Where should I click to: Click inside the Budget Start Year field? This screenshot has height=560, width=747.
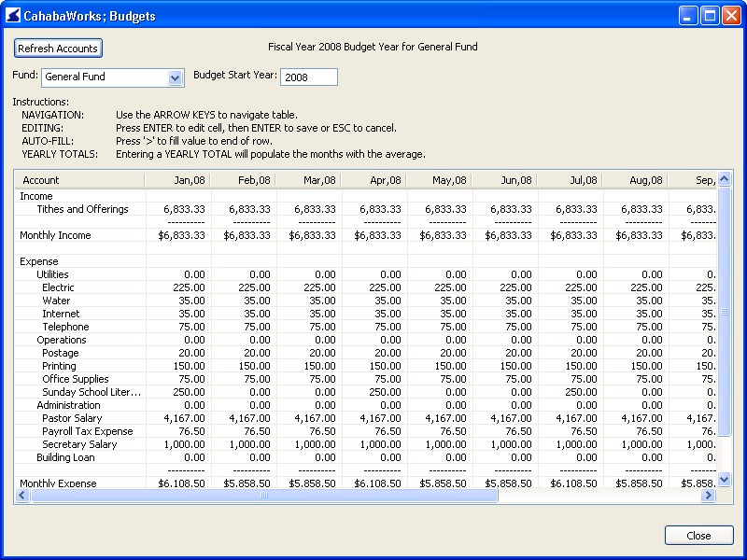(x=309, y=77)
